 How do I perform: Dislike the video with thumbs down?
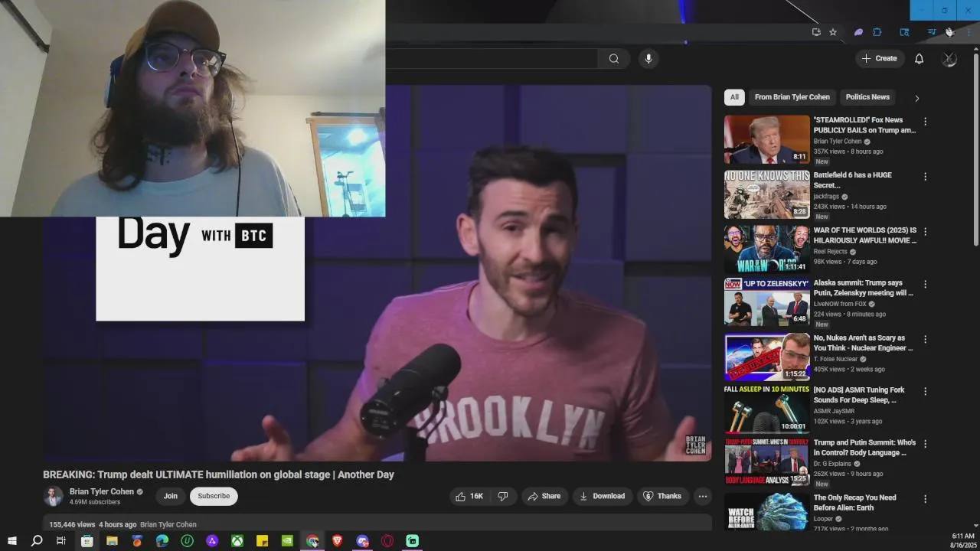[503, 496]
